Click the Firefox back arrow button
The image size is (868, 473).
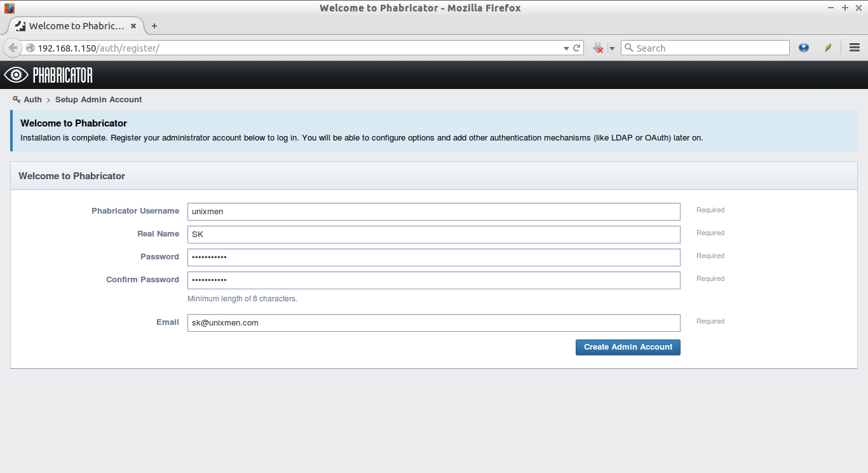(x=13, y=48)
